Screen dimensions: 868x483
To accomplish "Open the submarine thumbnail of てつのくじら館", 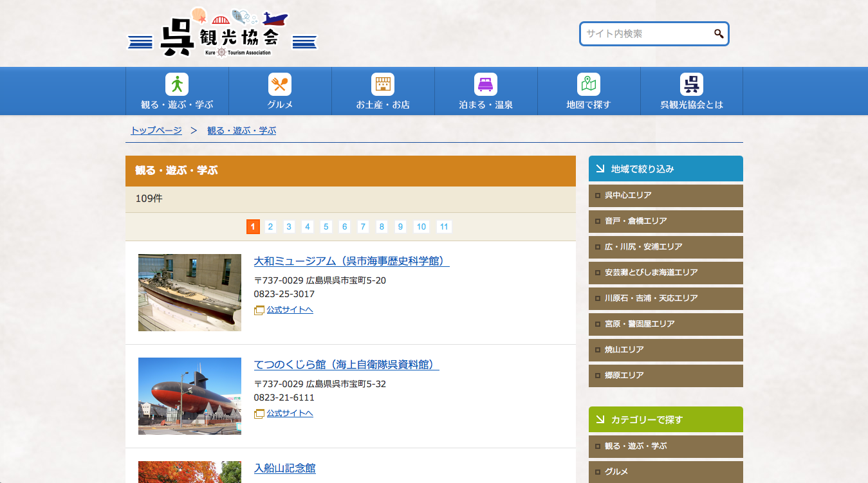I will [190, 396].
